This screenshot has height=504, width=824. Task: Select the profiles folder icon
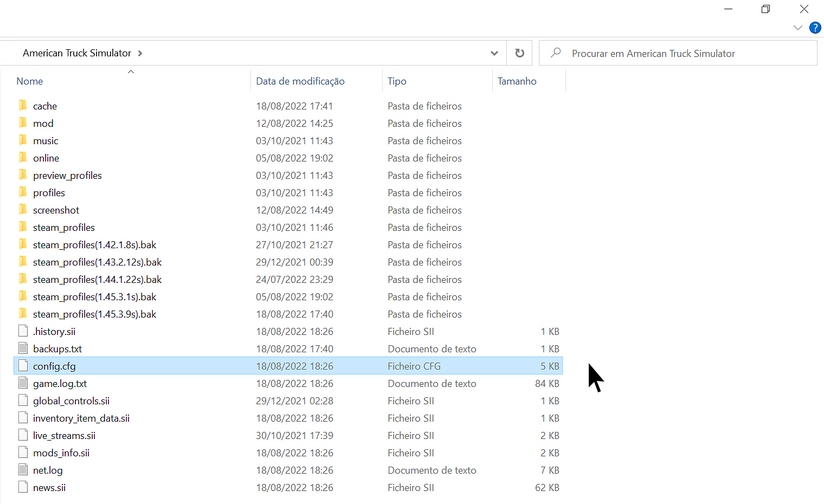[x=23, y=192]
